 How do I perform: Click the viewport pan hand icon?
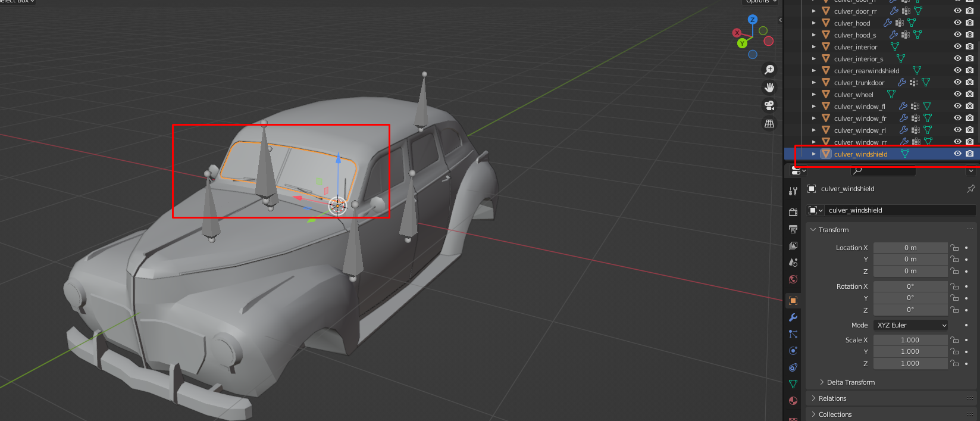tap(769, 88)
